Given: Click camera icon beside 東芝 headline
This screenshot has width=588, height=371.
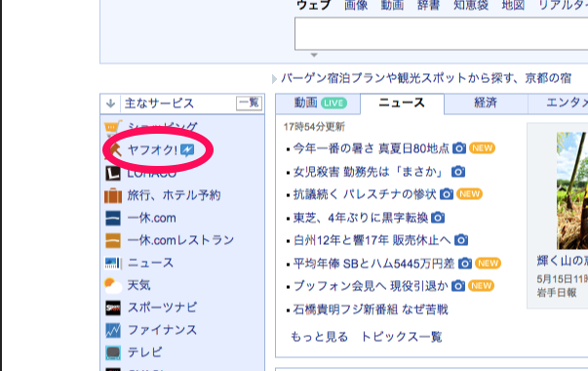Looking at the screenshot, I should 438,218.
